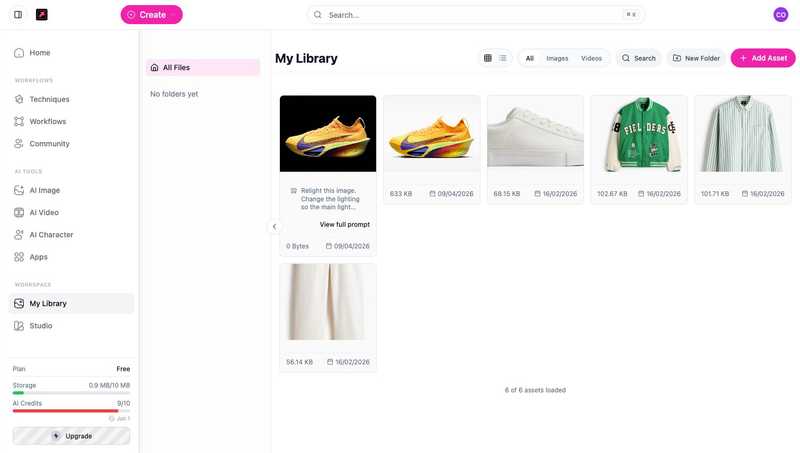This screenshot has height=453, width=800.
Task: Click the calendar icon next to 633 KB date
Action: (432, 194)
